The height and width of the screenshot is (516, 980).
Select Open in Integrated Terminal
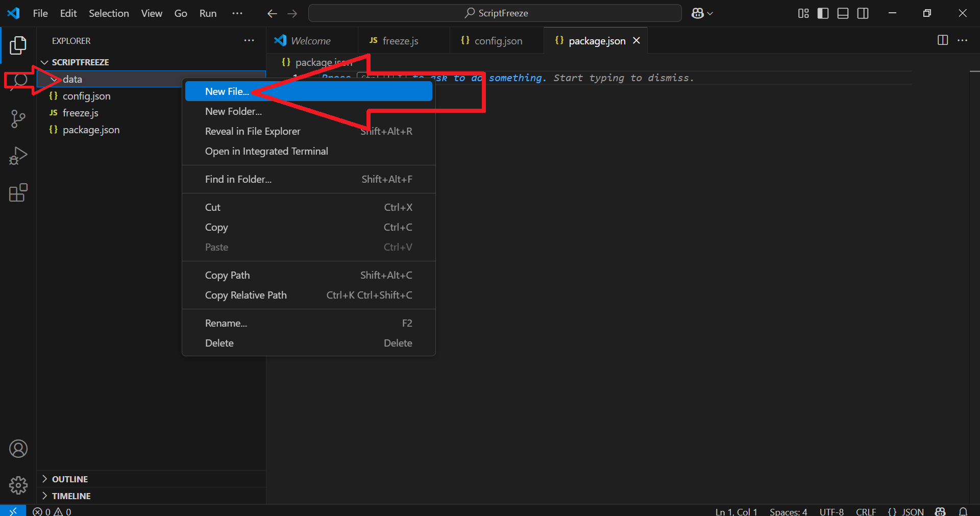[x=308, y=151]
